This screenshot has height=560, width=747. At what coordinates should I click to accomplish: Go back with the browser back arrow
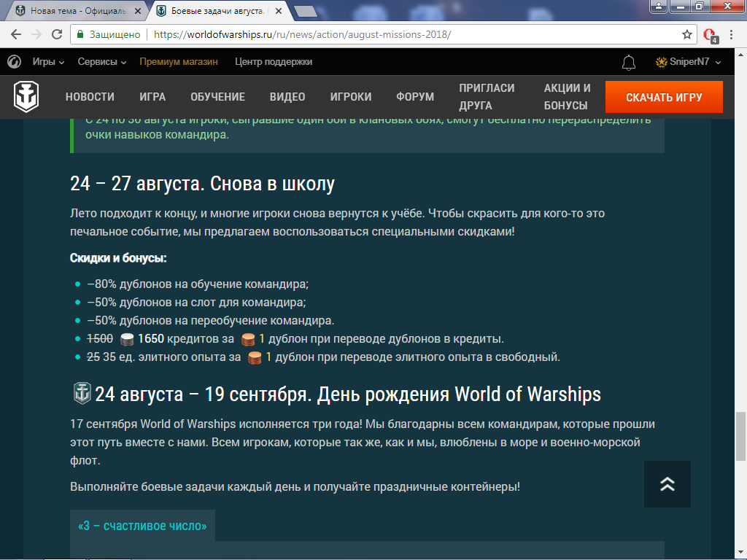click(16, 34)
